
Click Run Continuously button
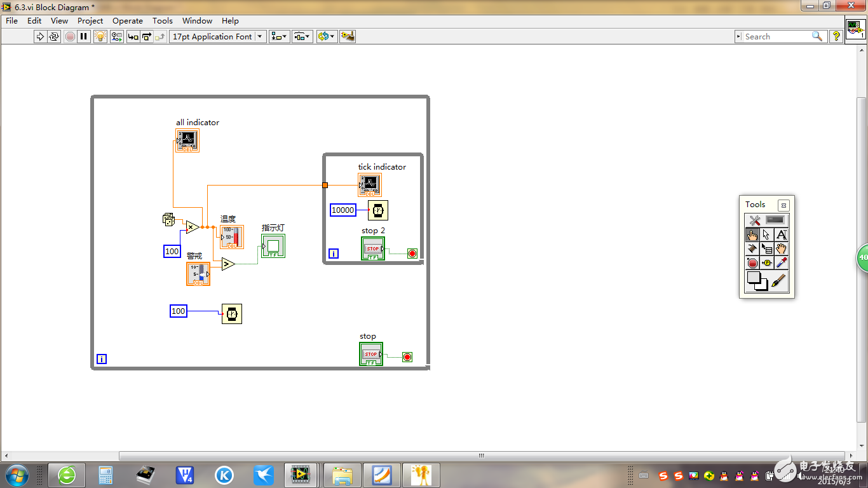54,37
